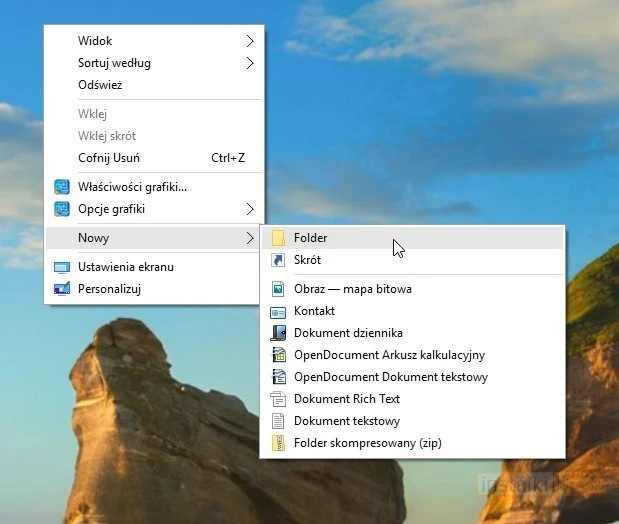Select Odśwież from the context menu
The height and width of the screenshot is (524, 619).
(x=100, y=85)
